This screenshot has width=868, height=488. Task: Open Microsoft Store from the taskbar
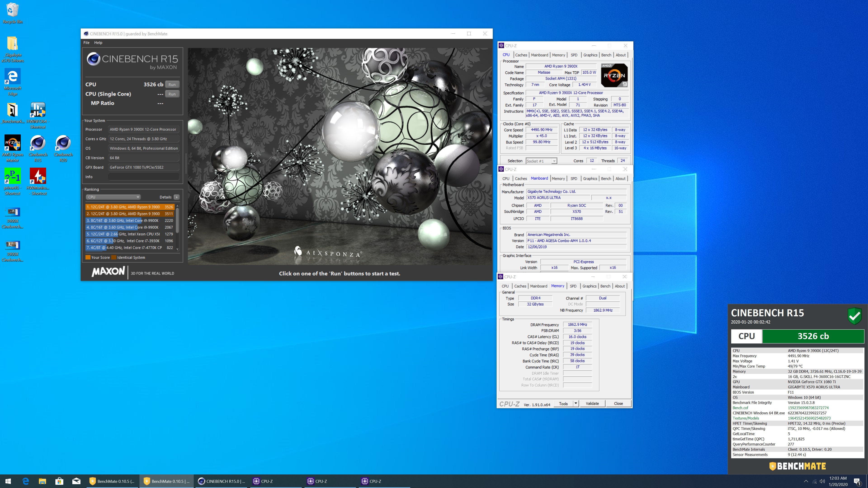59,481
